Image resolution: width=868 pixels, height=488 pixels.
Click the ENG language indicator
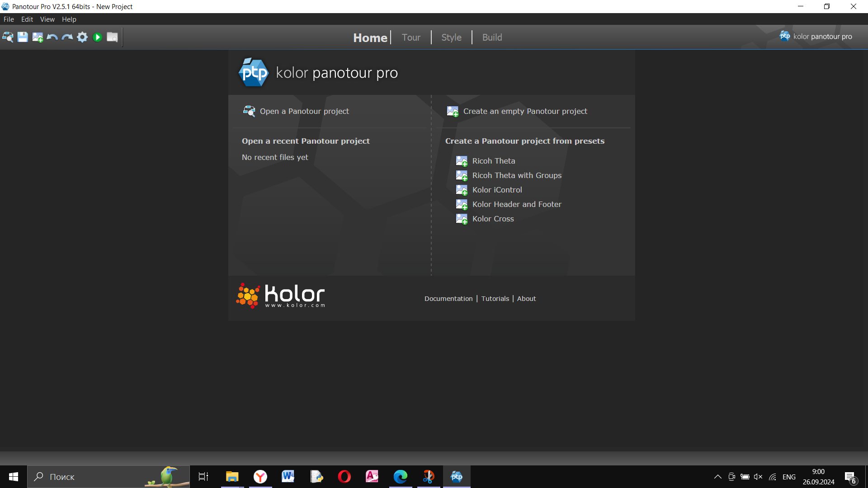click(789, 477)
